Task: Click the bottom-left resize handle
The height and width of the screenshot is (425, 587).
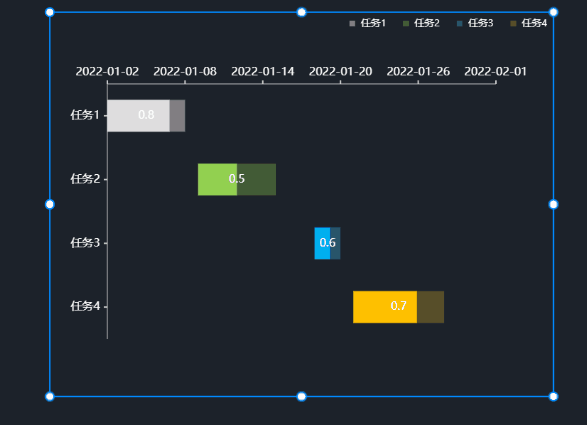Action: coord(49,397)
